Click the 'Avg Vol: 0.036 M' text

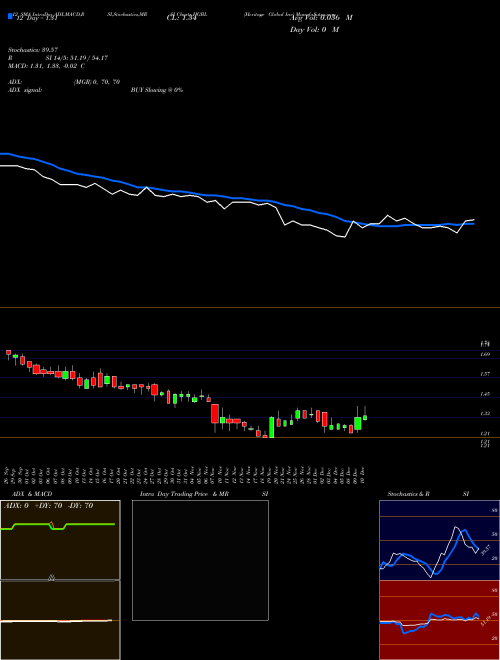click(321, 18)
